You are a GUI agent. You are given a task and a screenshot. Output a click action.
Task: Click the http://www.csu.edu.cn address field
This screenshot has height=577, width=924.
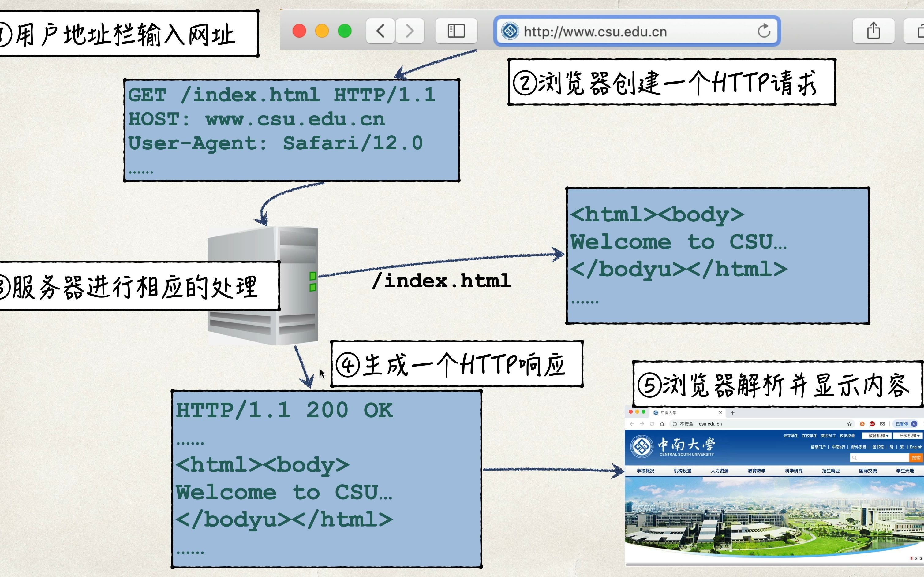tap(637, 31)
